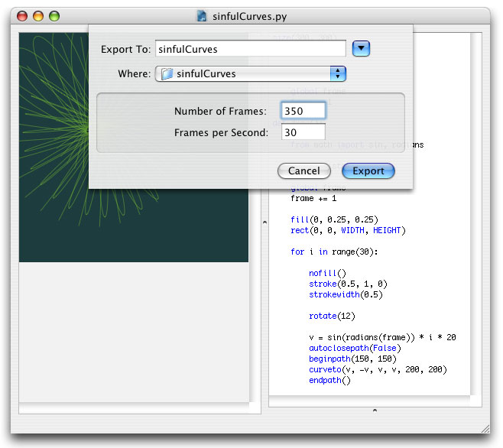Viewport: 503px width, 448px height.
Task: Expand the save dialog with the blue disclosure button
Action: (x=361, y=49)
